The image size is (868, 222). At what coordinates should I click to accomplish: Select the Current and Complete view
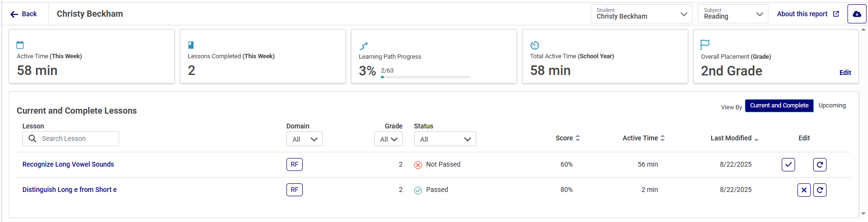[779, 106]
